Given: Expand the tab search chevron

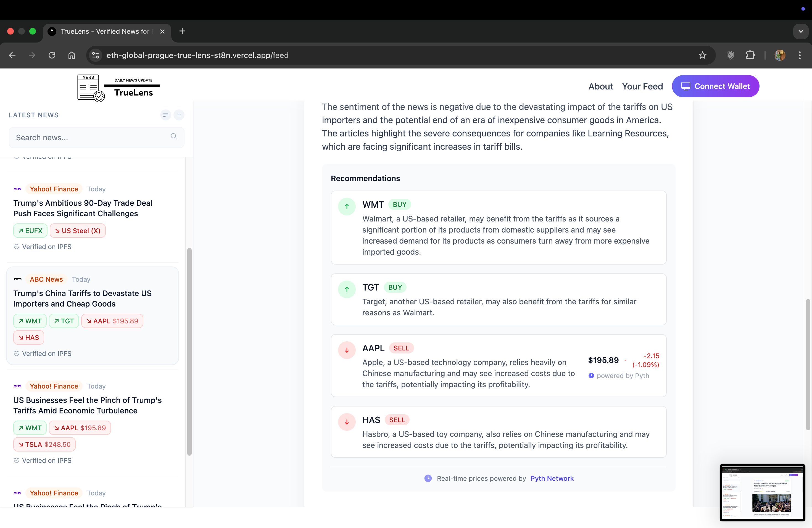Looking at the screenshot, I should pos(801,31).
